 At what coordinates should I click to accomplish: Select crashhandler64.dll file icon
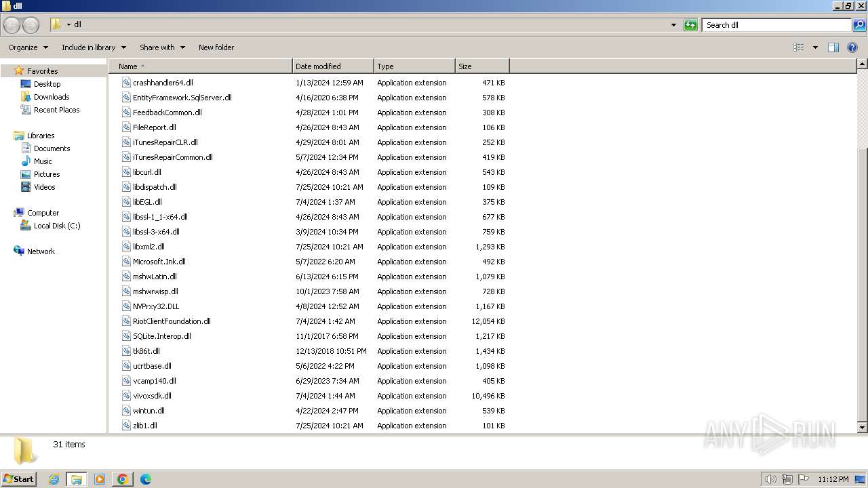click(126, 83)
